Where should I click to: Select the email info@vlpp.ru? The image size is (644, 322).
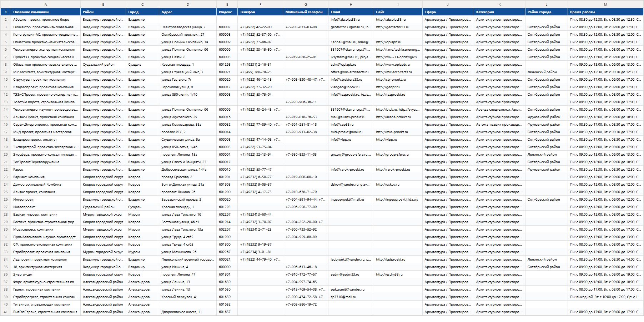[351, 140]
